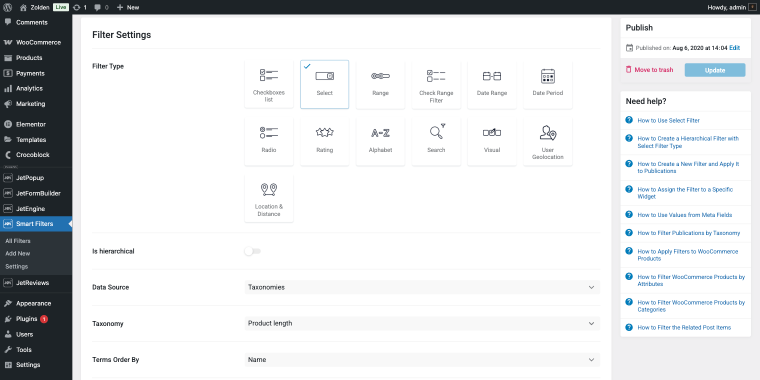
Task: Click New in the admin bar
Action: coord(128,7)
